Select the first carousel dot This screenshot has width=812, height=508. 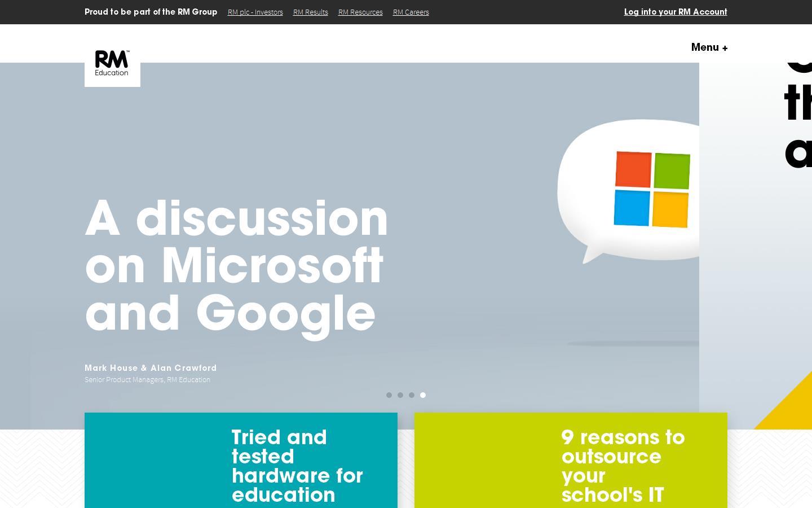pos(389,395)
